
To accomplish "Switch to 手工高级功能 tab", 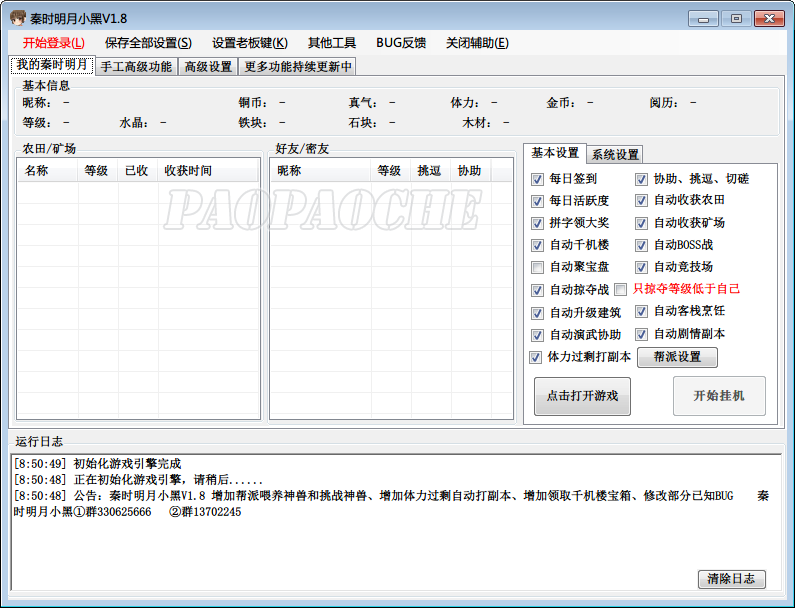I will pyautogui.click(x=136, y=66).
